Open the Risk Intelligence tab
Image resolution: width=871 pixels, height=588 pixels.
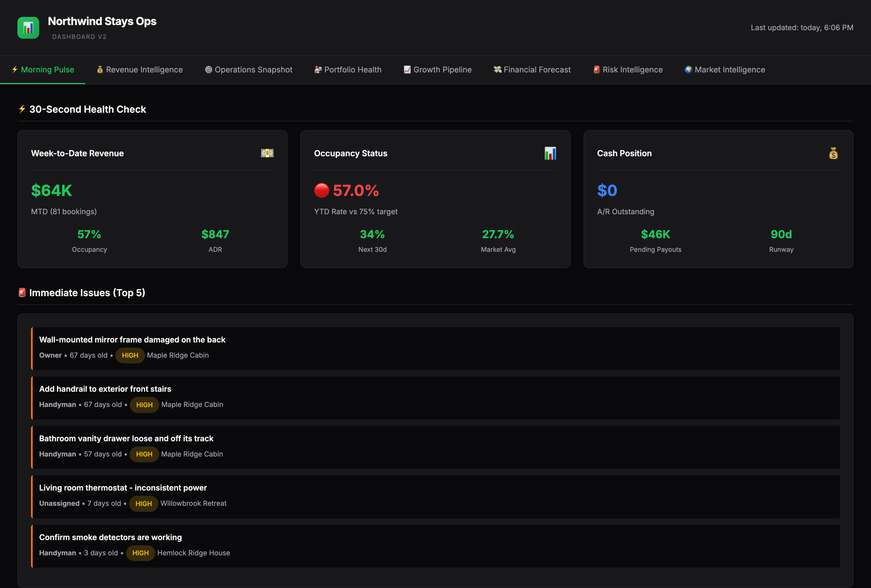[x=628, y=70]
